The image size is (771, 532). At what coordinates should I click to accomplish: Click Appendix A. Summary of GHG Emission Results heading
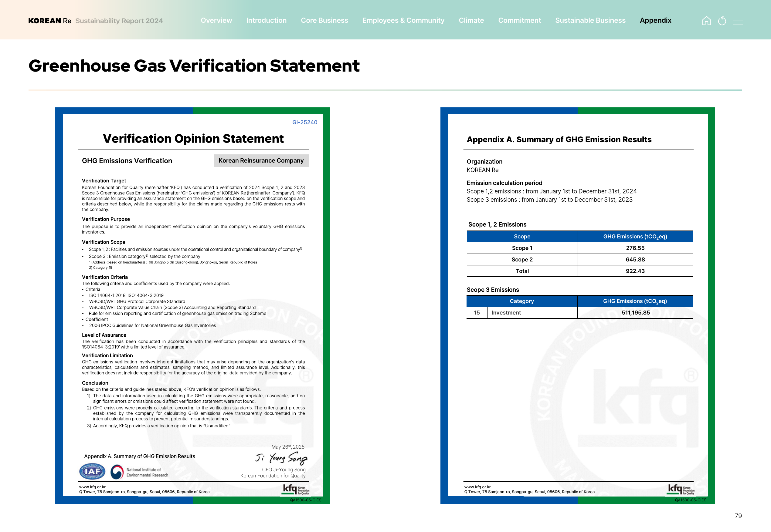click(x=559, y=139)
